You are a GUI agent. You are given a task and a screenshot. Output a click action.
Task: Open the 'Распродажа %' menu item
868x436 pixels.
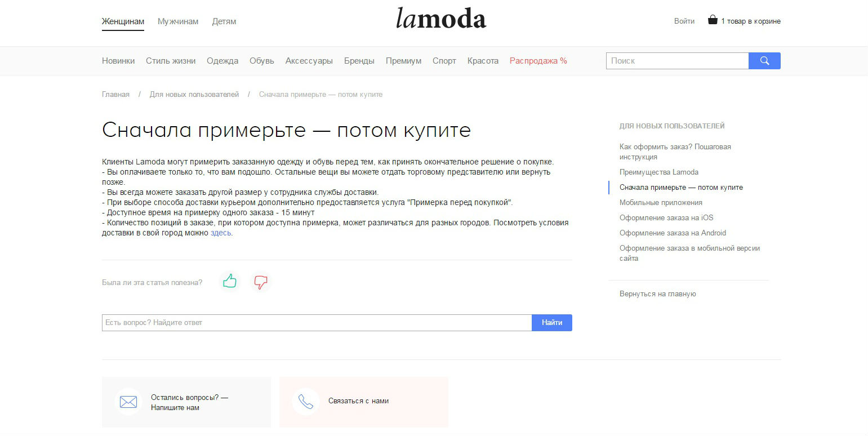[x=538, y=60]
